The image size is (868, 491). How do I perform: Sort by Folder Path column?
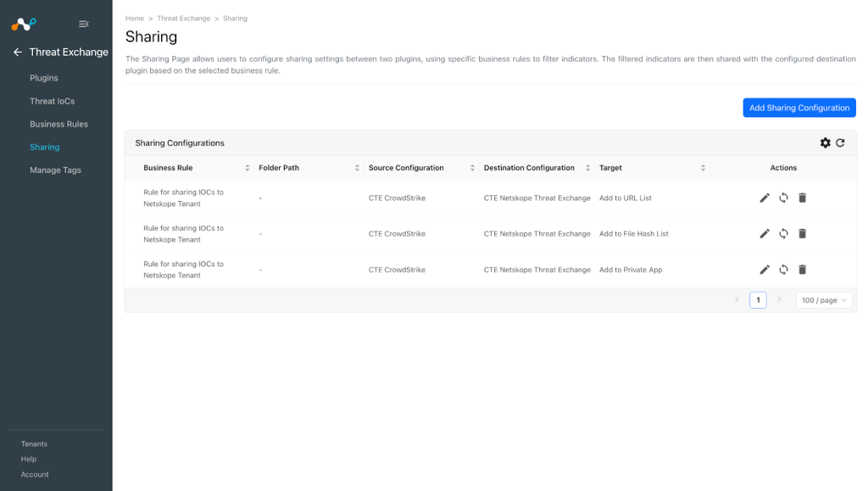pyautogui.click(x=357, y=168)
